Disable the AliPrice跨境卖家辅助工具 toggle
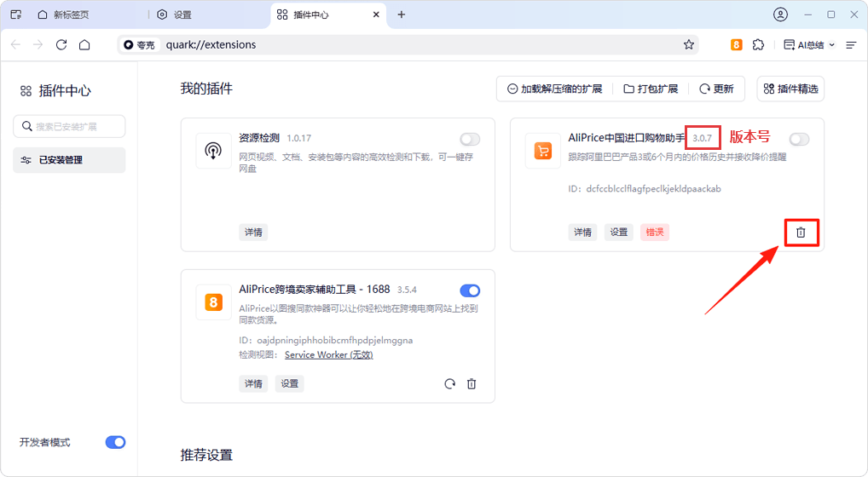This screenshot has width=868, height=477. pyautogui.click(x=470, y=290)
